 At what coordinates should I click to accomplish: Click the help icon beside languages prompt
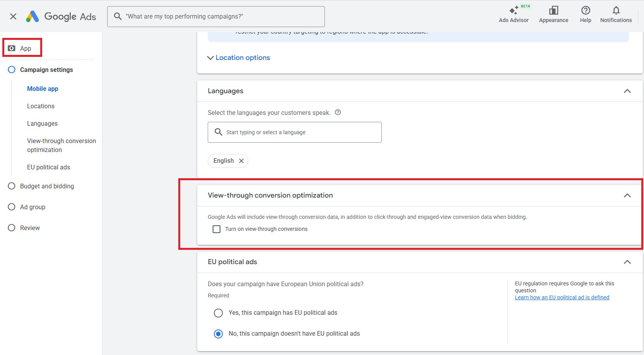pyautogui.click(x=338, y=113)
